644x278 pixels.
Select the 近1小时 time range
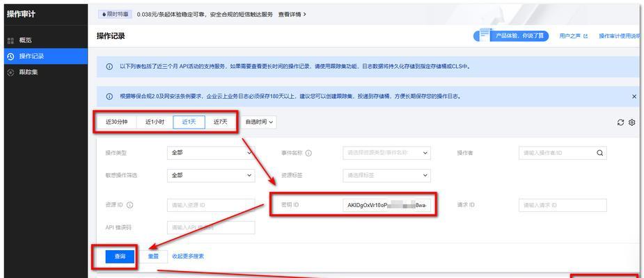[155, 122]
